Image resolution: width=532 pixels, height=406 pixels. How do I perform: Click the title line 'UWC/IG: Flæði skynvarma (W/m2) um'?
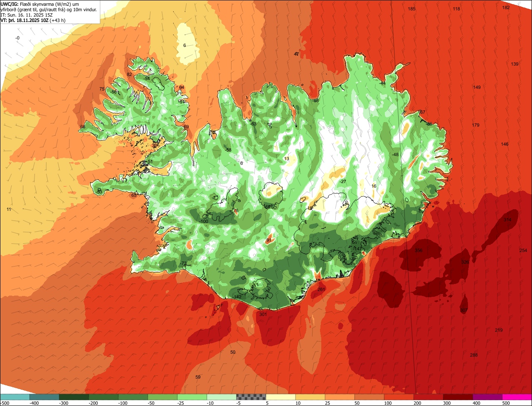click(x=40, y=4)
